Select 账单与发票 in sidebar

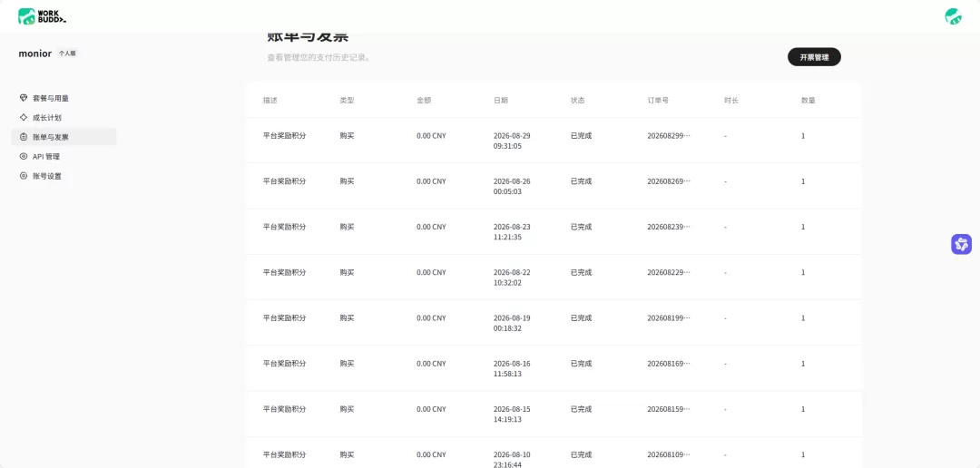(64, 137)
